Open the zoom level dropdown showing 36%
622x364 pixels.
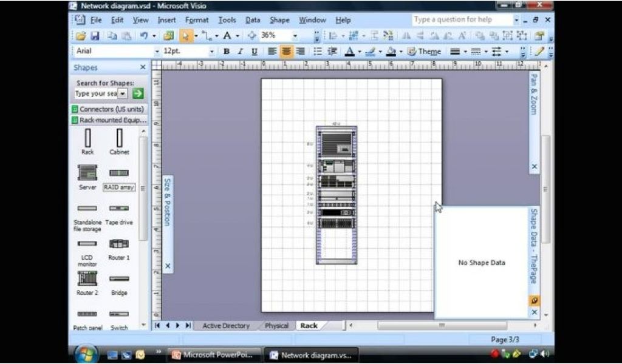(x=295, y=36)
